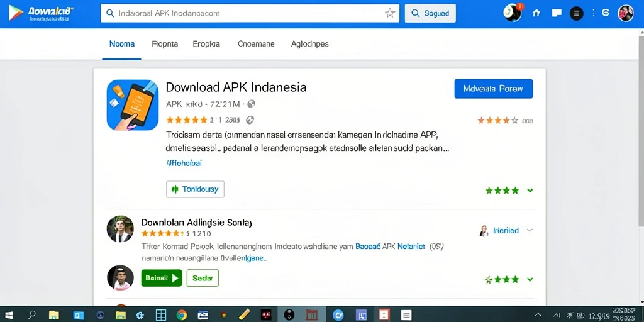Open the white notepad icon on taskbar
Screen dimensions: 644x322
click(x=406, y=315)
